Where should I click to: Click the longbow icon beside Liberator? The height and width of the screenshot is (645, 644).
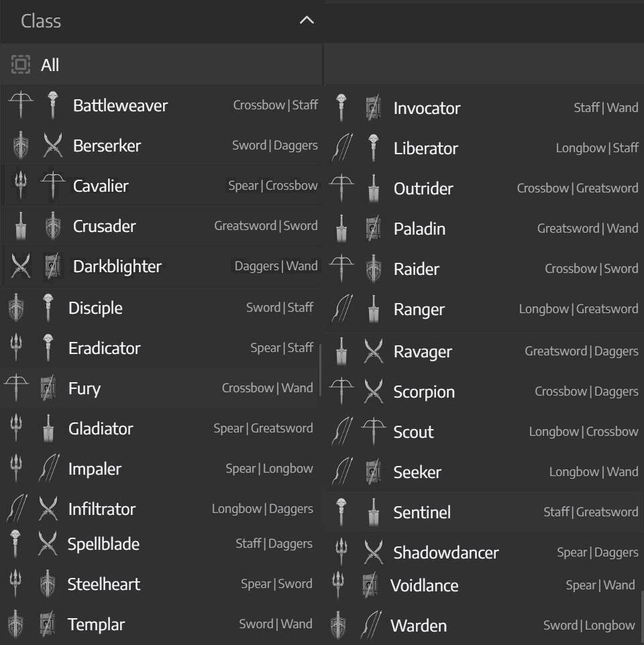coord(342,148)
